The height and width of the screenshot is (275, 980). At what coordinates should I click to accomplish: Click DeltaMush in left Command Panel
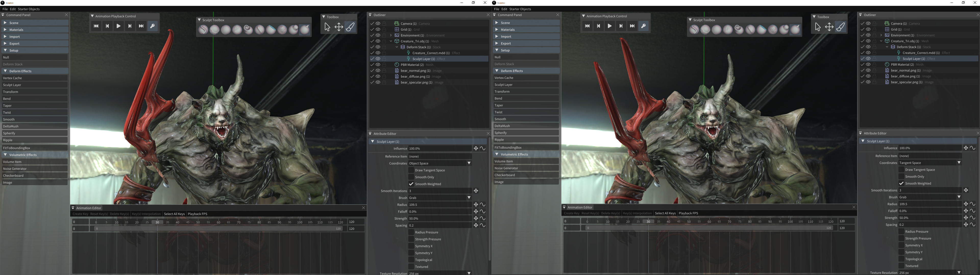[x=34, y=127]
